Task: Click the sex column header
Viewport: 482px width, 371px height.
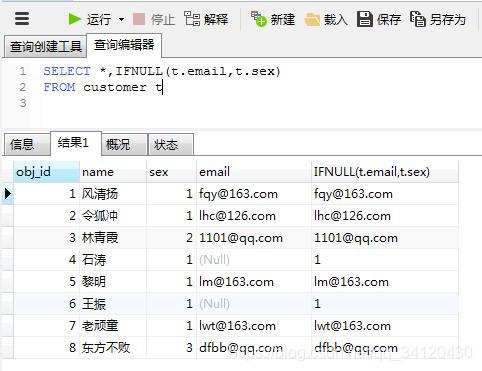Action: [x=171, y=172]
